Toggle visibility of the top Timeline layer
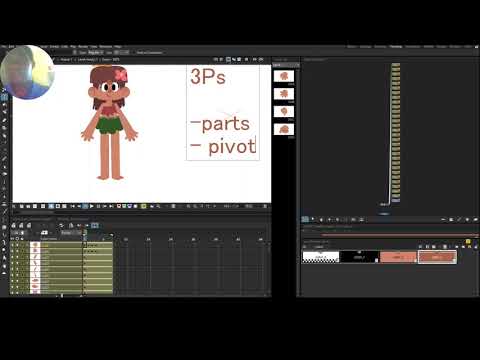The height and width of the screenshot is (360, 480). (x=12, y=245)
